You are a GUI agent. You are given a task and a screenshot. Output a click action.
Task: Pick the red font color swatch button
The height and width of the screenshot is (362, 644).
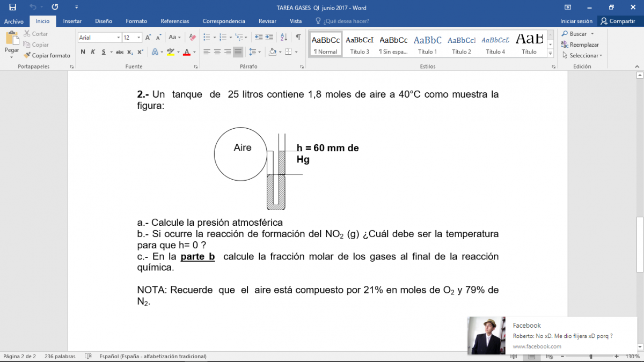tap(186, 52)
